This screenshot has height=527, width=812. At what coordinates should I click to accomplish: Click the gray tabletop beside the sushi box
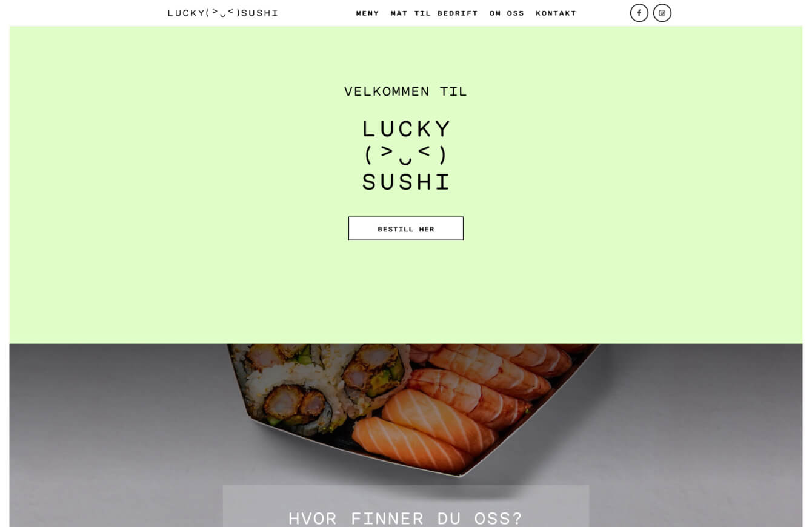109,424
